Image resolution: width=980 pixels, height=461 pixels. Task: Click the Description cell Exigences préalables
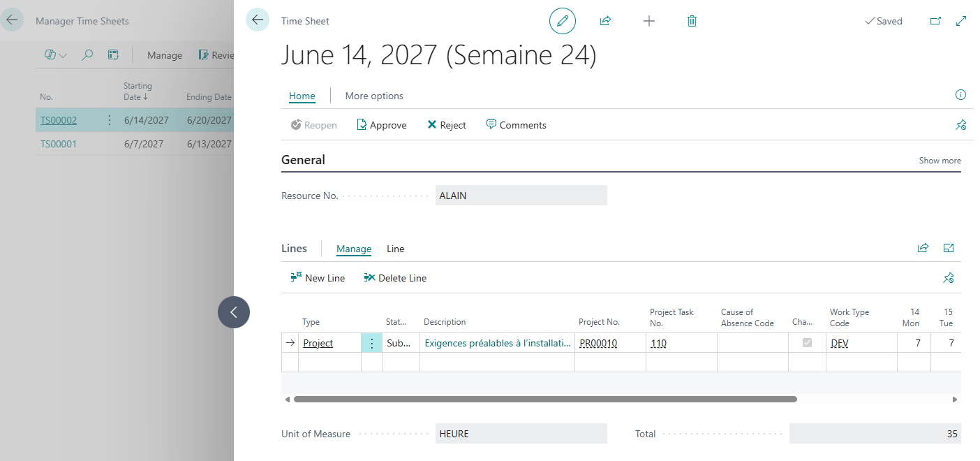point(498,343)
